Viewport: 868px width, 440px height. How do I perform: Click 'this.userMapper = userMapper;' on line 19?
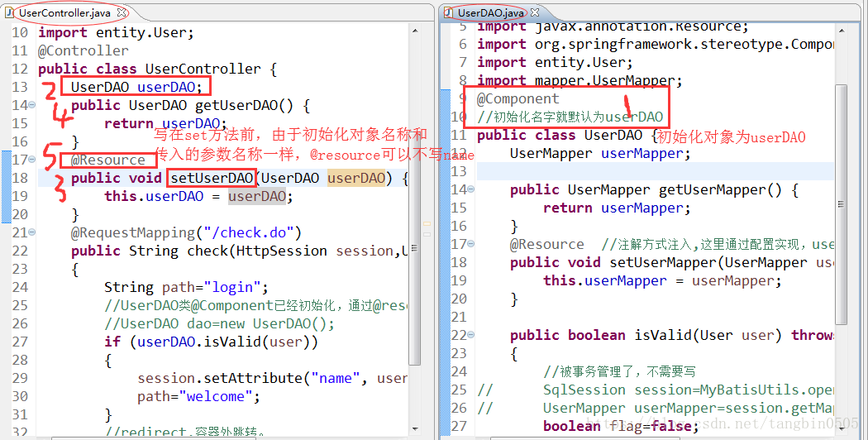click(662, 281)
